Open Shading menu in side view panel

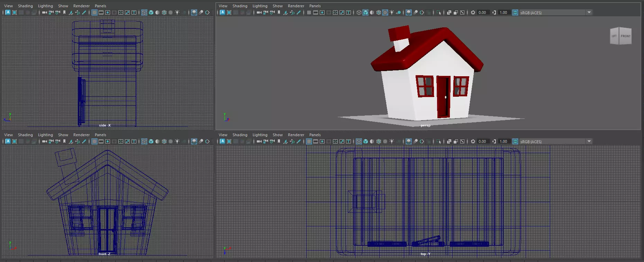(x=25, y=6)
